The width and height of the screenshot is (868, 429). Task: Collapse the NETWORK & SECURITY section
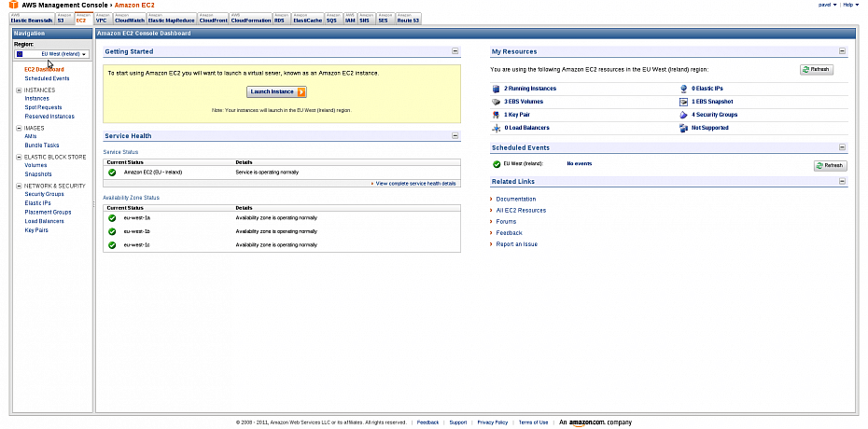tap(19, 187)
